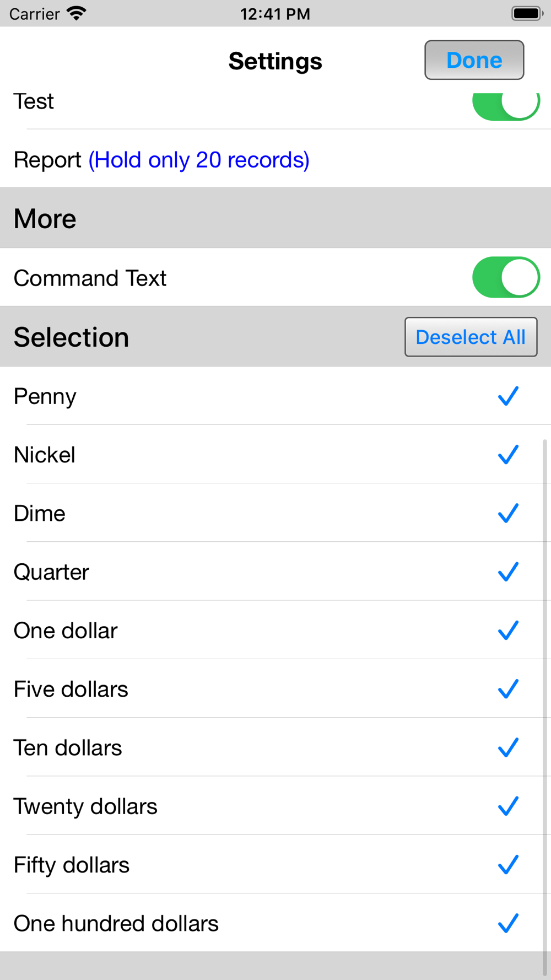This screenshot has width=551, height=980.
Task: Tap the Wi-Fi icon in the status bar
Action: (x=76, y=13)
